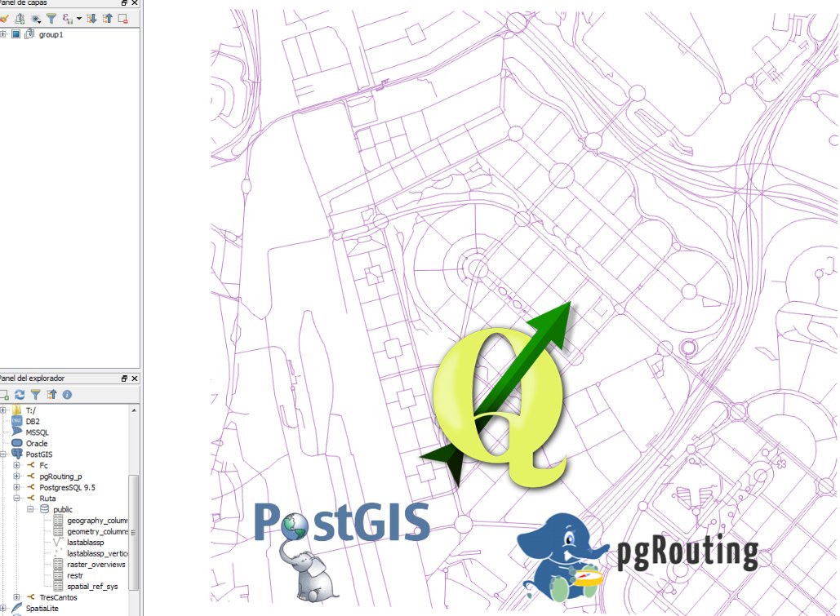Click Remove Layer/Group icon in layers panel

pos(122,19)
